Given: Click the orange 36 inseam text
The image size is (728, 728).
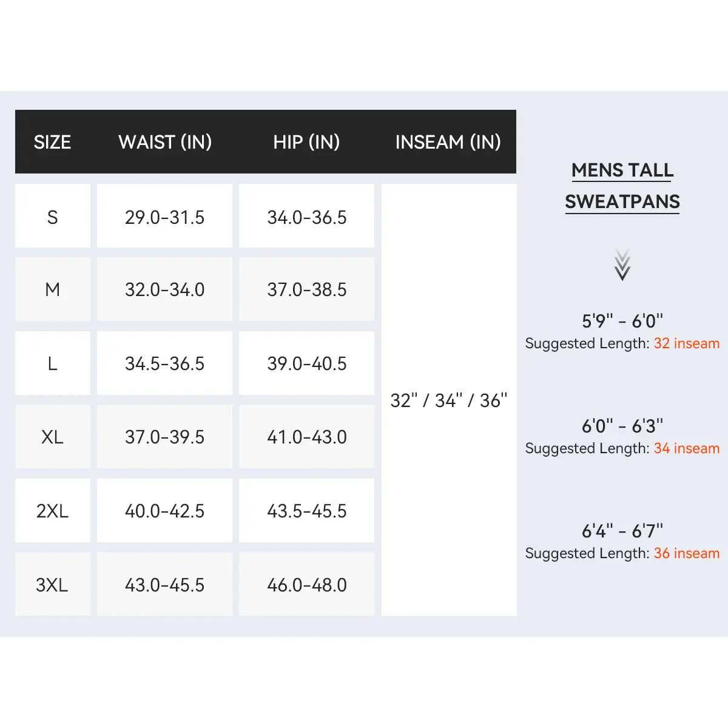Looking at the screenshot, I should (x=687, y=553).
